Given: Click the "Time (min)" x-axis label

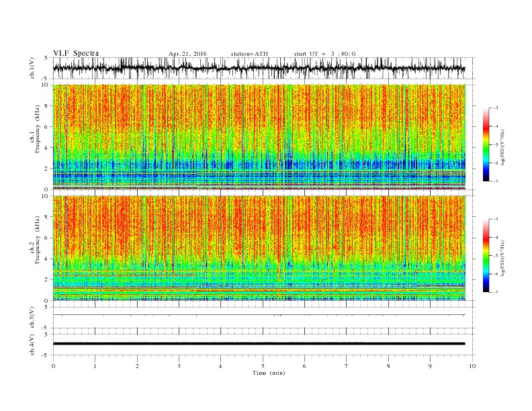Looking at the screenshot, I should coord(269,373).
